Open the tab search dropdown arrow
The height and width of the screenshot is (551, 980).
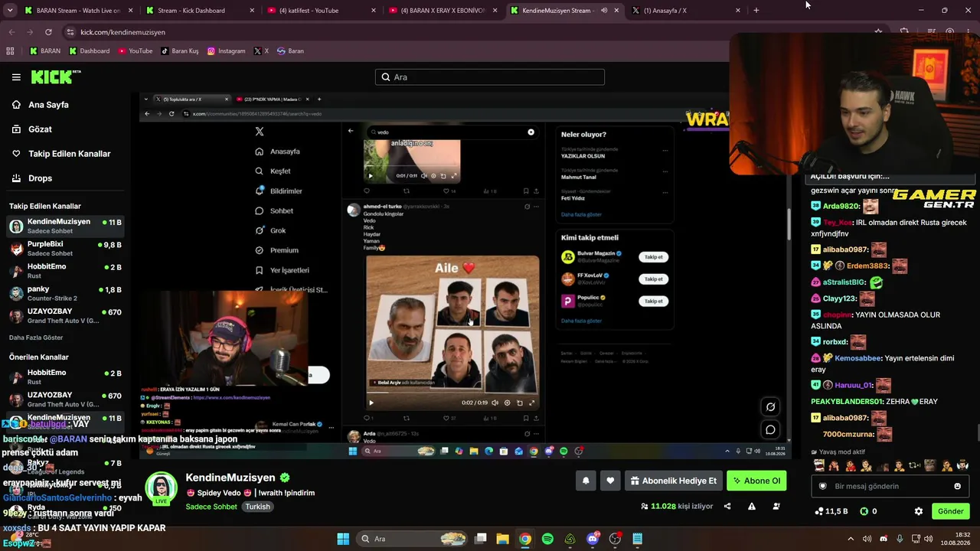(9, 11)
